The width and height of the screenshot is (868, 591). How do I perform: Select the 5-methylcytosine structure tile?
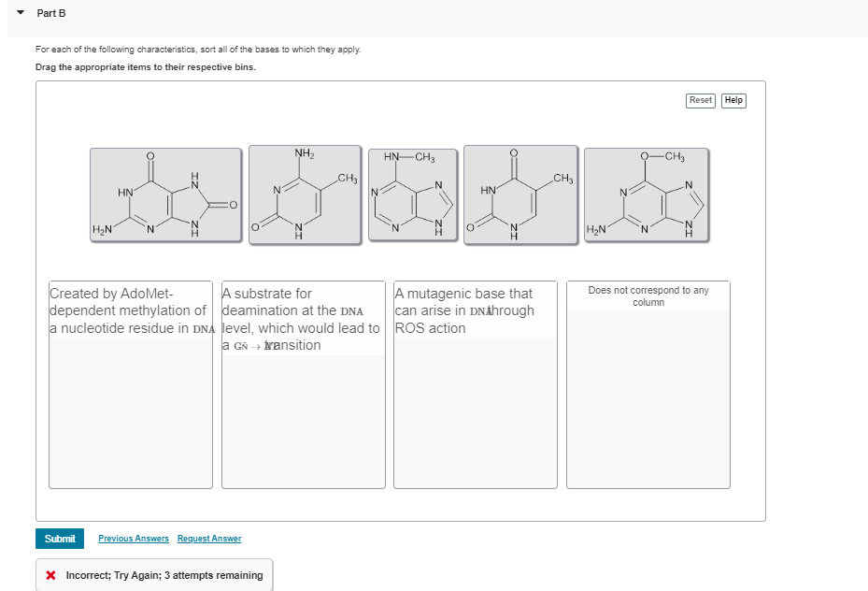[x=306, y=195]
